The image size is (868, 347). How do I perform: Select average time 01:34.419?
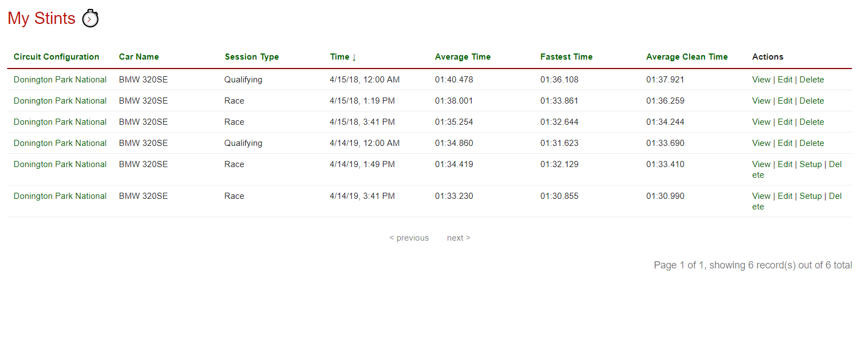point(454,164)
